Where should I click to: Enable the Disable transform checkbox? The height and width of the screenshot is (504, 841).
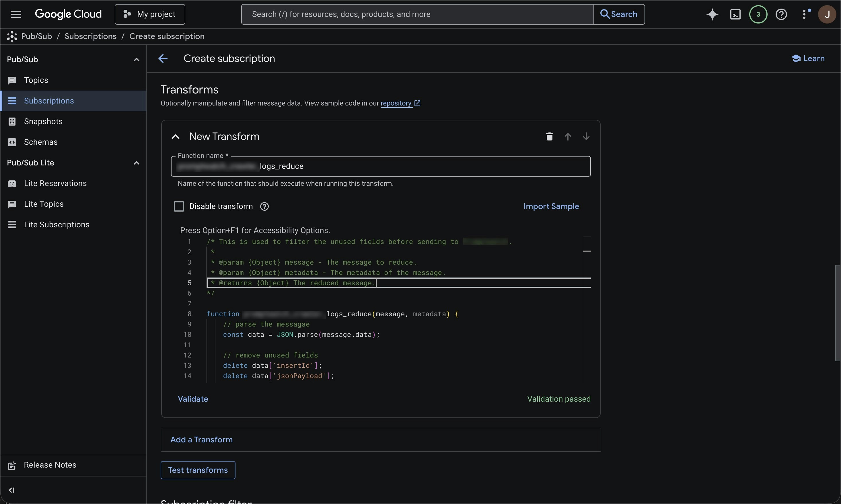[x=179, y=206]
